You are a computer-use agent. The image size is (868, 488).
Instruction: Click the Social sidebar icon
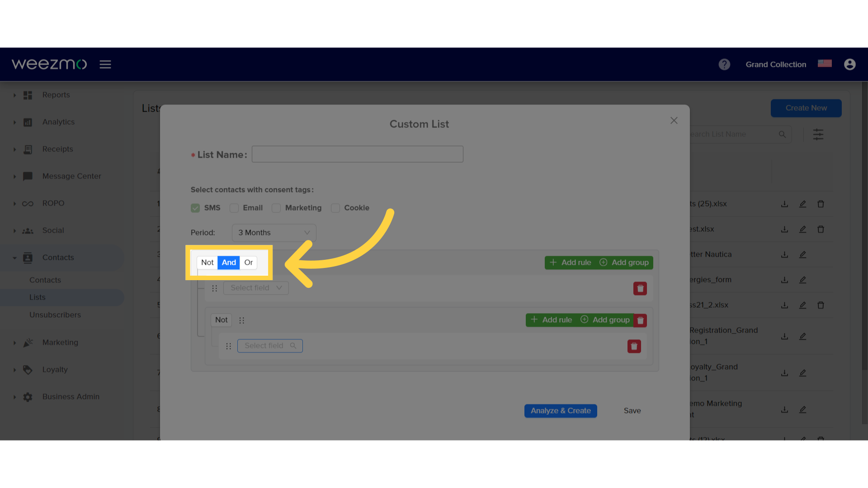click(28, 230)
